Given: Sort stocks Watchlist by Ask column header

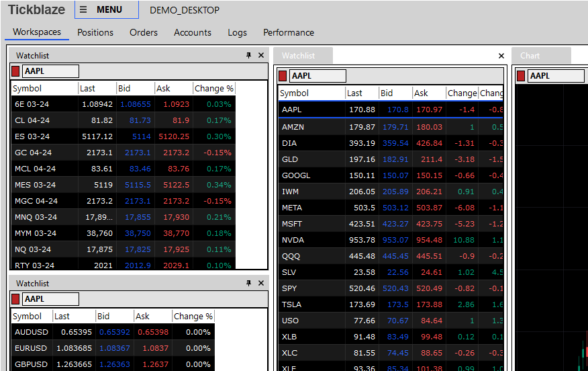Looking at the screenshot, I should [430, 93].
